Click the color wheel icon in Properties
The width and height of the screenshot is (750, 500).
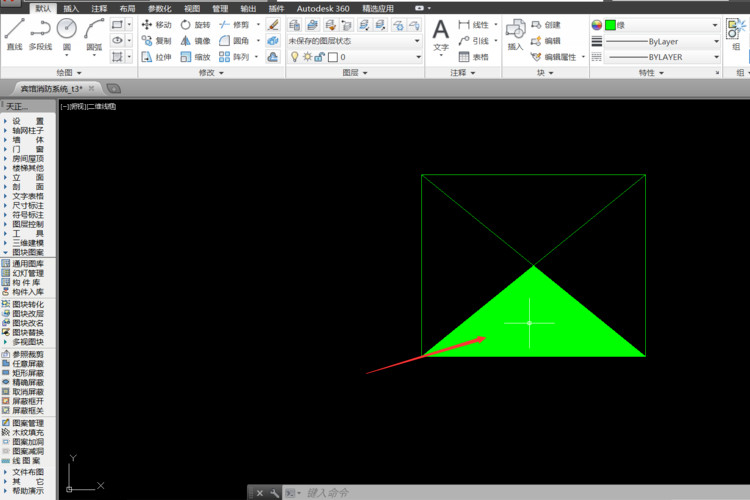[x=596, y=25]
